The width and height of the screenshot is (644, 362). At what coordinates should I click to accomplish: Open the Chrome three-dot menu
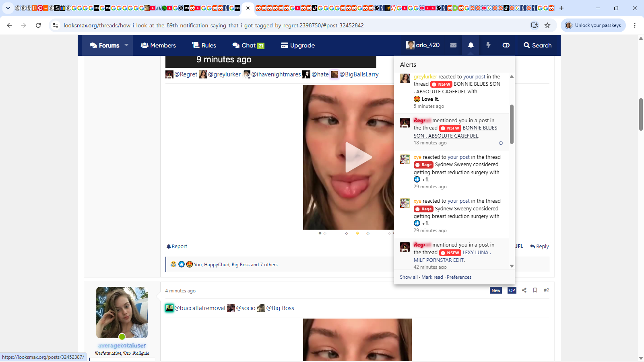point(635,25)
